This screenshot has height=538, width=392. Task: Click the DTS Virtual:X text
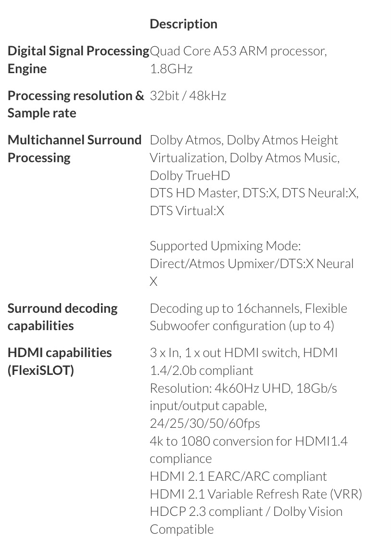pyautogui.click(x=187, y=211)
